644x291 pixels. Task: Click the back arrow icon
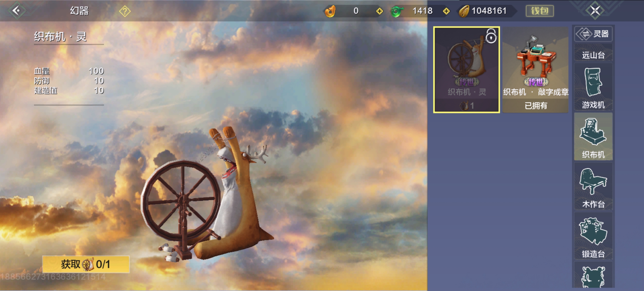point(17,11)
